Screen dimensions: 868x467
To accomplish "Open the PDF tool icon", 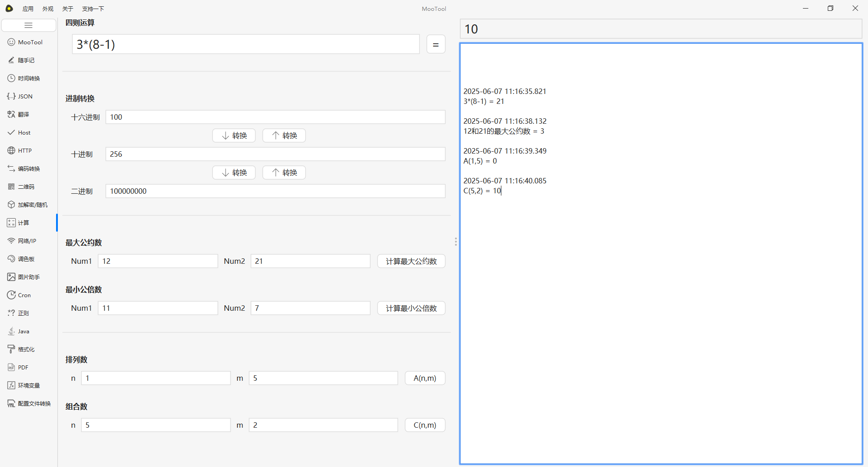I will pyautogui.click(x=11, y=367).
